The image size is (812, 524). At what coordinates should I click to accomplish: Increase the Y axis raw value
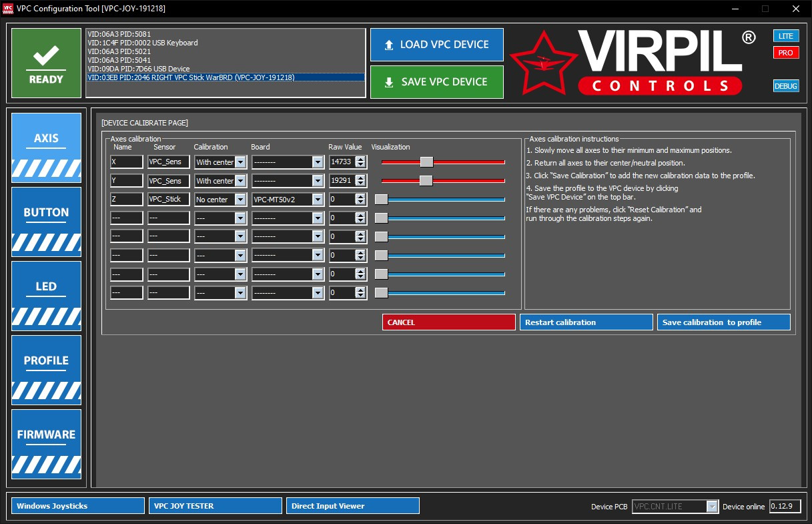(x=361, y=178)
